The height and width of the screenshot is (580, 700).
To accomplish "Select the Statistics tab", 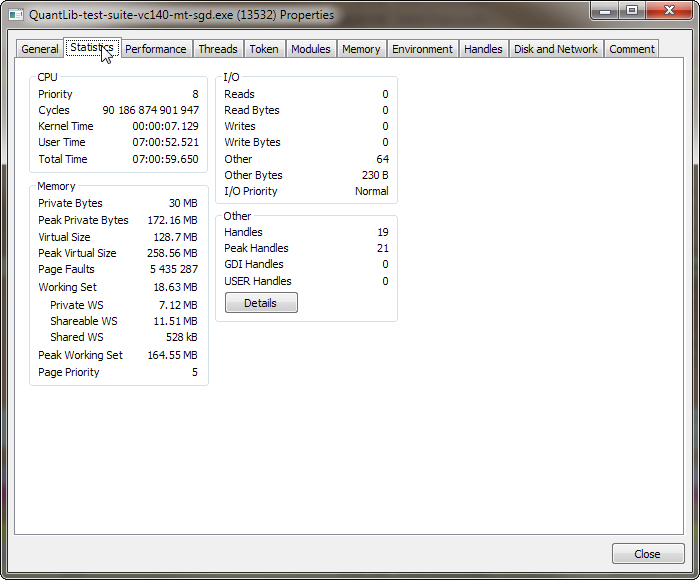I will click(x=92, y=48).
